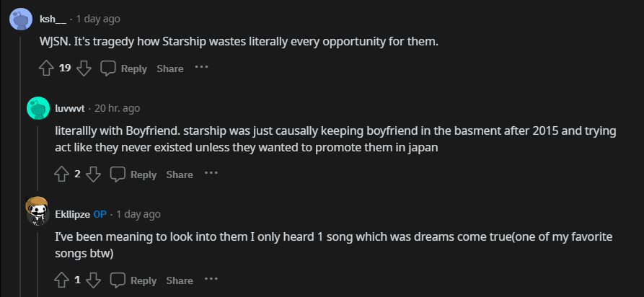Open more options on ksh__'s comment
Image resolution: width=644 pixels, height=297 pixels.
click(x=201, y=68)
